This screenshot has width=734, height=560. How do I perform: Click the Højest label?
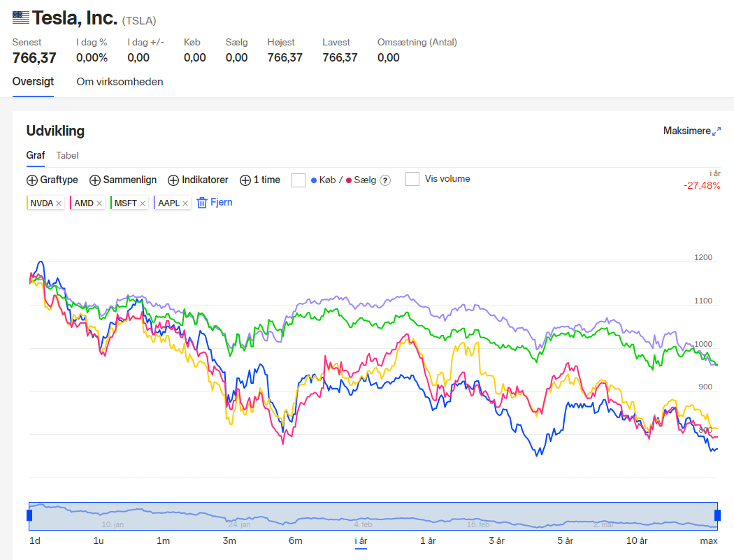(281, 42)
